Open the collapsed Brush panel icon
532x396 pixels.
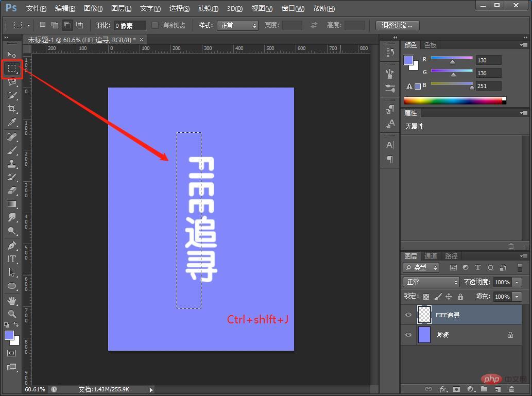(x=390, y=74)
